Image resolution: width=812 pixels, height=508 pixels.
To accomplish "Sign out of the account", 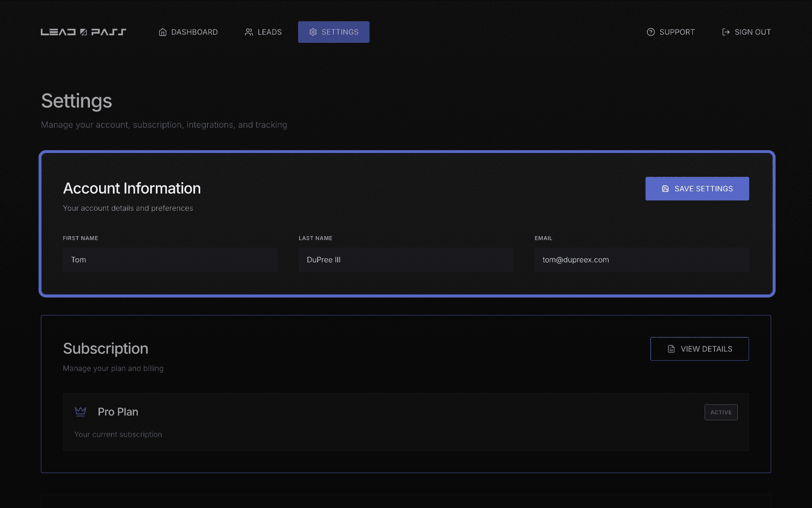I will coord(746,32).
